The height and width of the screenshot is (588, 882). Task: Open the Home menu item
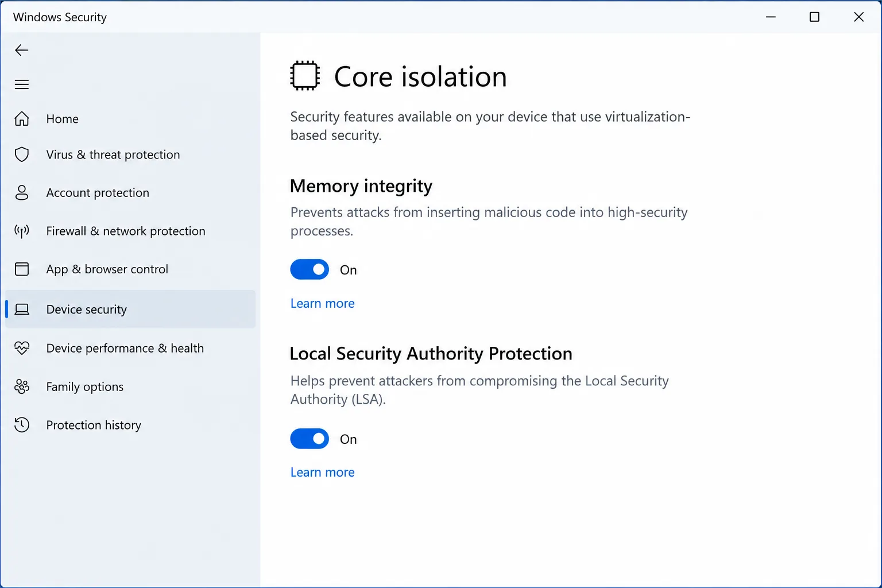coord(130,119)
